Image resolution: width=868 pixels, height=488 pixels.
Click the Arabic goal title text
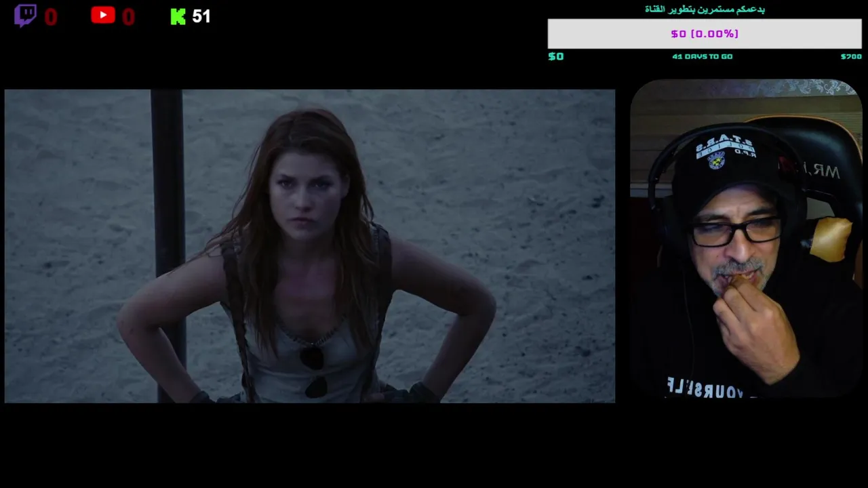705,9
